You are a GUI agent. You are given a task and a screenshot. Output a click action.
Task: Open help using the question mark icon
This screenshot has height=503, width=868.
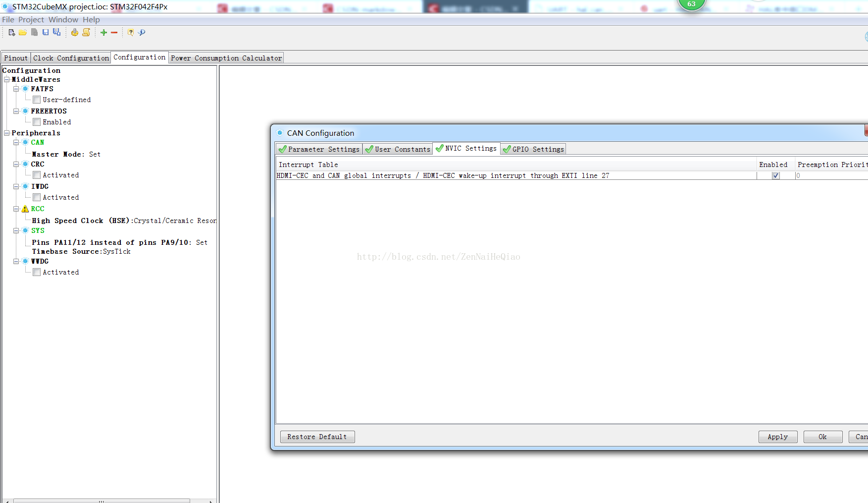pos(131,33)
